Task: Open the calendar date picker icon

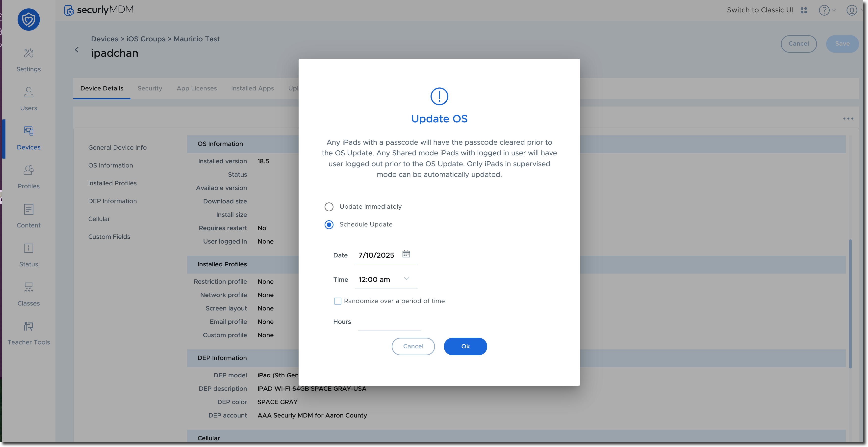Action: (406, 254)
